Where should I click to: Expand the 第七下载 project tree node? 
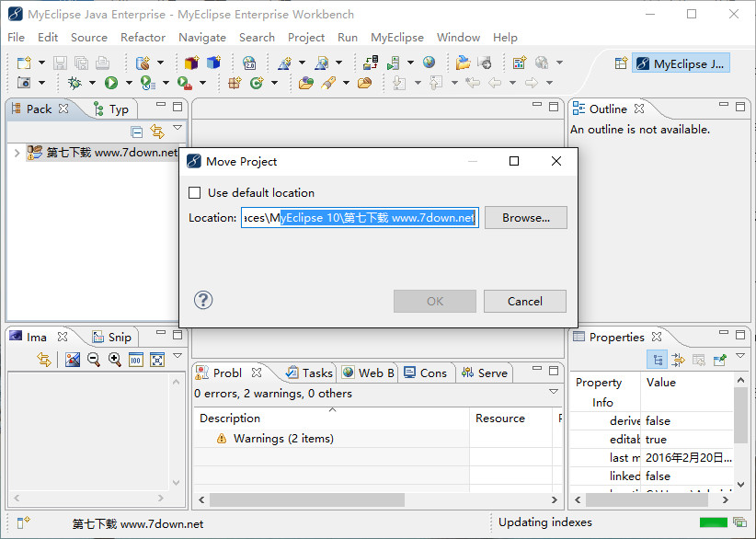(17, 153)
